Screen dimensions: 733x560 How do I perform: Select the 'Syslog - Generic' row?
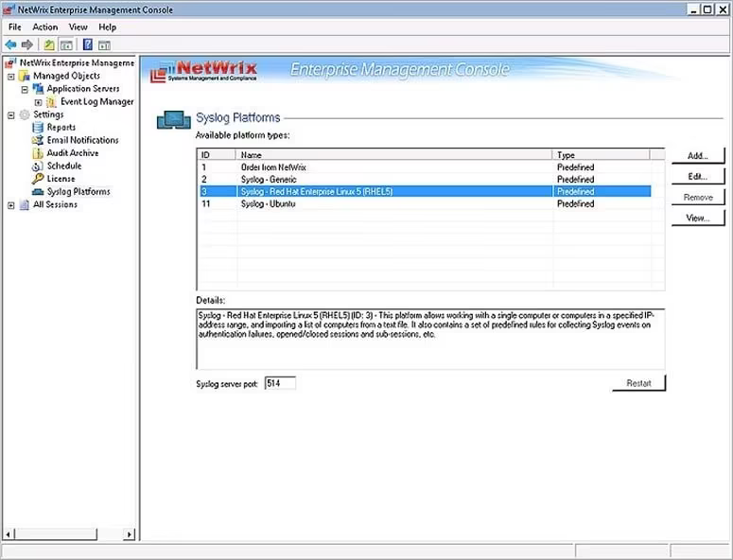425,180
